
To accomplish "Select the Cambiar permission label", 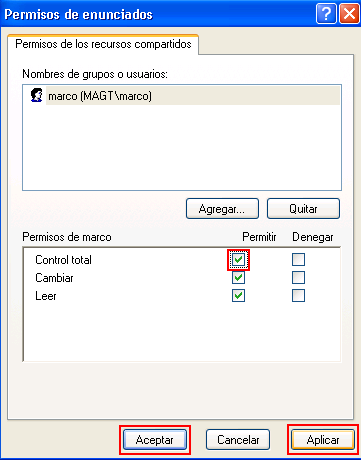I will click(x=54, y=278).
